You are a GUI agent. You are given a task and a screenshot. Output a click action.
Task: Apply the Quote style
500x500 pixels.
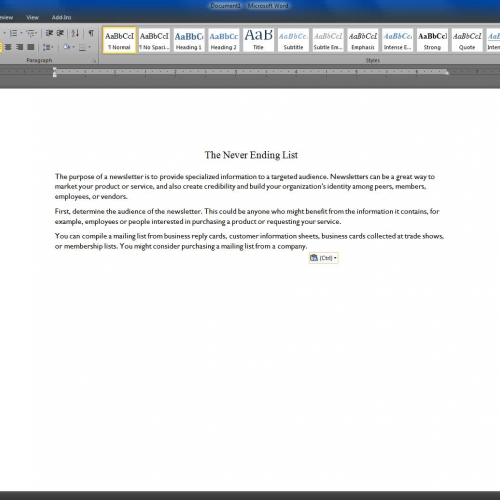point(467,40)
